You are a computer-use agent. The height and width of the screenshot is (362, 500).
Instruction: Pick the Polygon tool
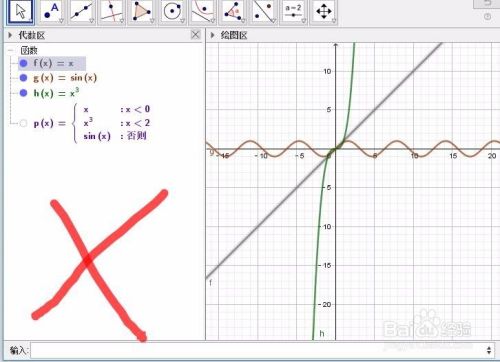tap(142, 11)
